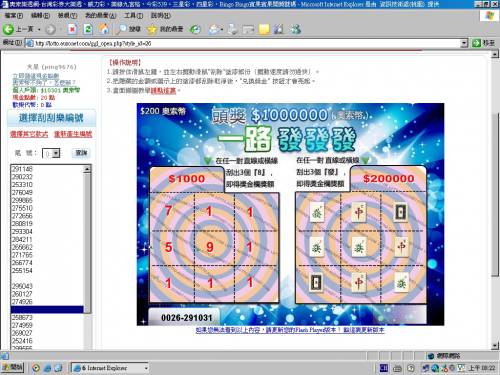Click the IE Back arrow button
This screenshot has height=375, width=500.
(x=8, y=29)
